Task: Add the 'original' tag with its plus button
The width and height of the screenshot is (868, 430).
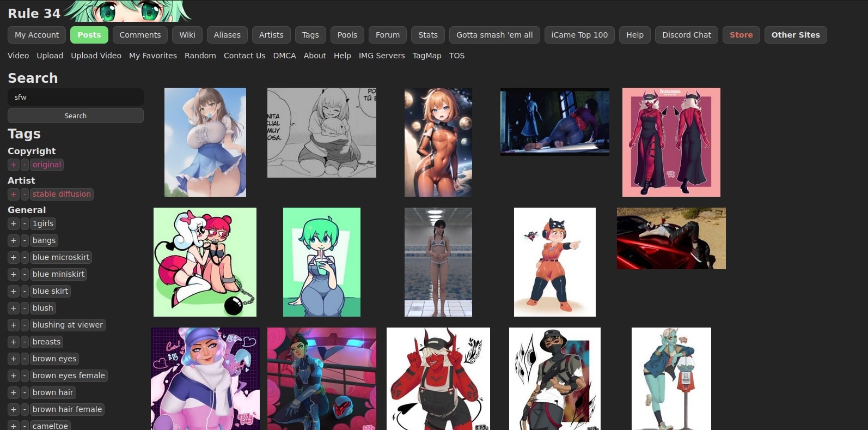Action: (x=14, y=165)
